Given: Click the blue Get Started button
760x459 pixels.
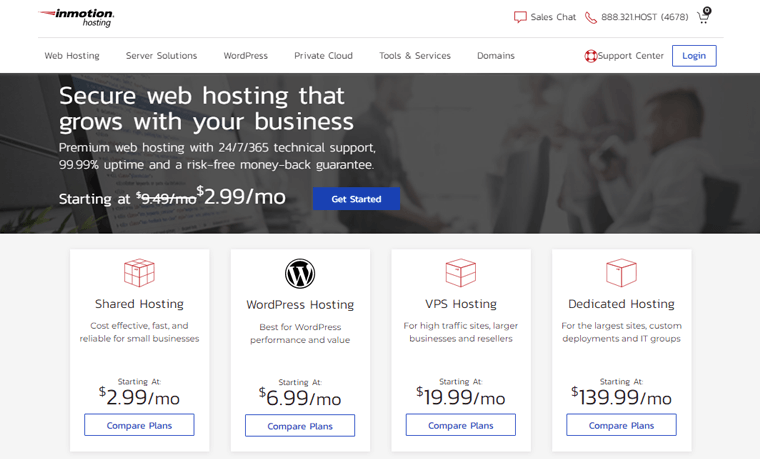Looking at the screenshot, I should tap(356, 199).
